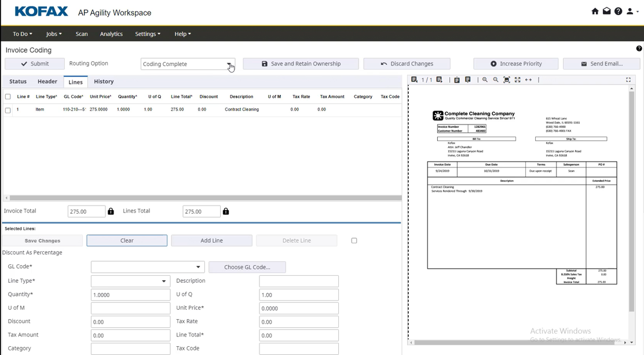Fit invoice to width with arrows icon
The image size is (644, 355).
528,80
